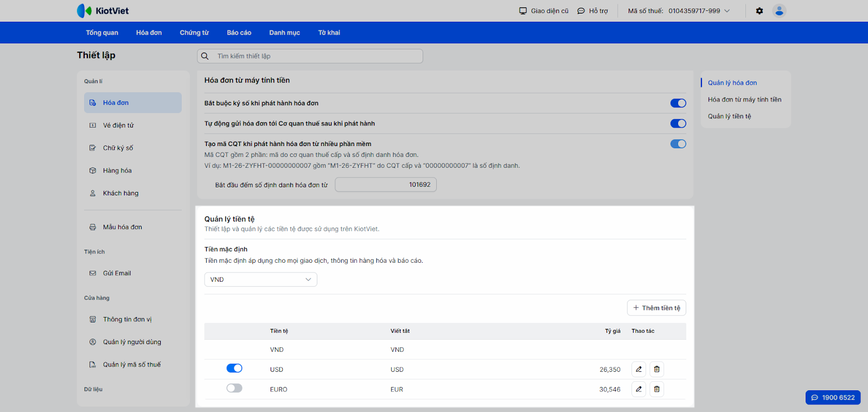Toggle Tạo mã CQT khi phát hành

[678, 144]
